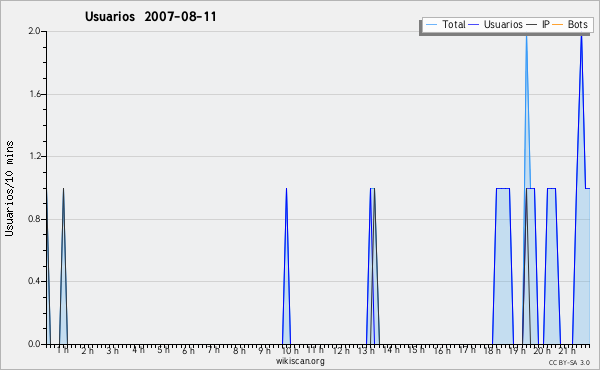
Task: Click the dark IP spike at 1 h
Action: pyautogui.click(x=63, y=266)
